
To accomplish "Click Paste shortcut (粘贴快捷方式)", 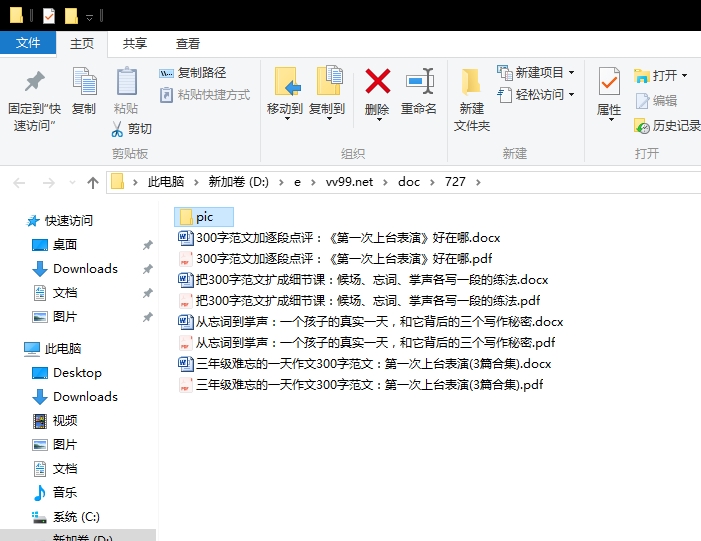I will [x=205, y=95].
